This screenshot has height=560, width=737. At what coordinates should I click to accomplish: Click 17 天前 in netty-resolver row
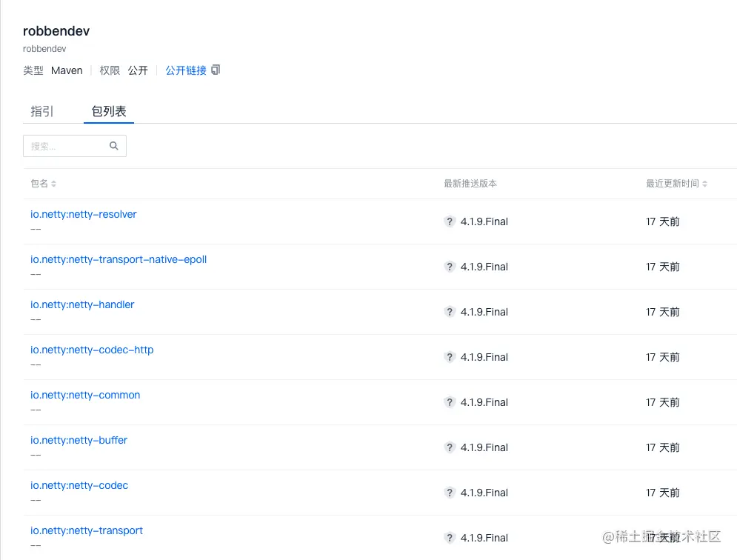(663, 221)
